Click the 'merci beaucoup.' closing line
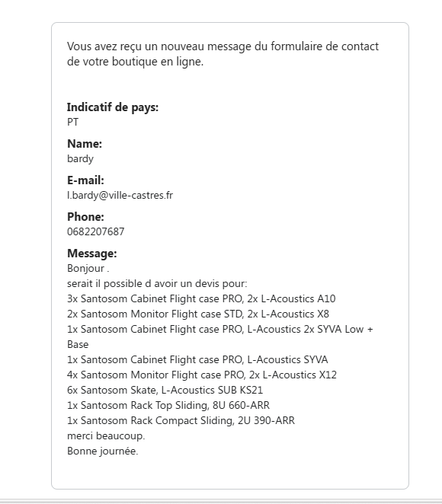Viewport: 442px width, 504px height. click(106, 436)
